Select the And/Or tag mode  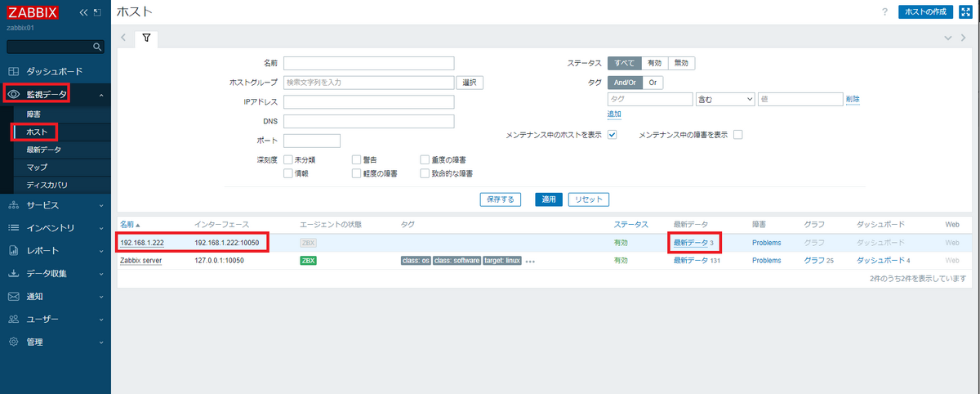click(x=625, y=83)
